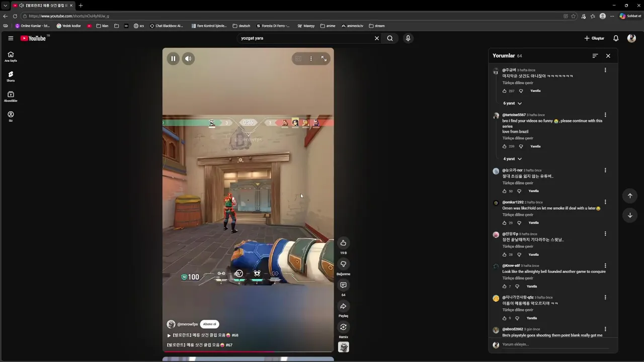Go to the previous Short with up arrow

pyautogui.click(x=630, y=196)
